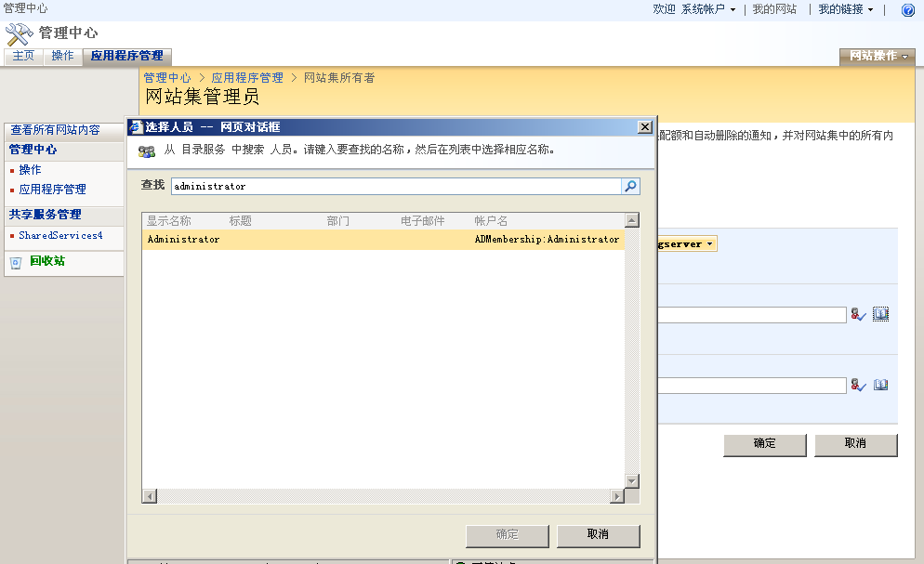Select the Administrator result row
924x564 pixels.
pos(383,240)
